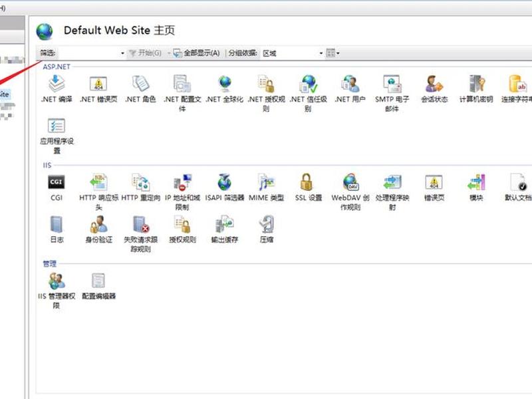Open MIME 类型 feature
Screen dimensions: 532x399
click(267, 188)
